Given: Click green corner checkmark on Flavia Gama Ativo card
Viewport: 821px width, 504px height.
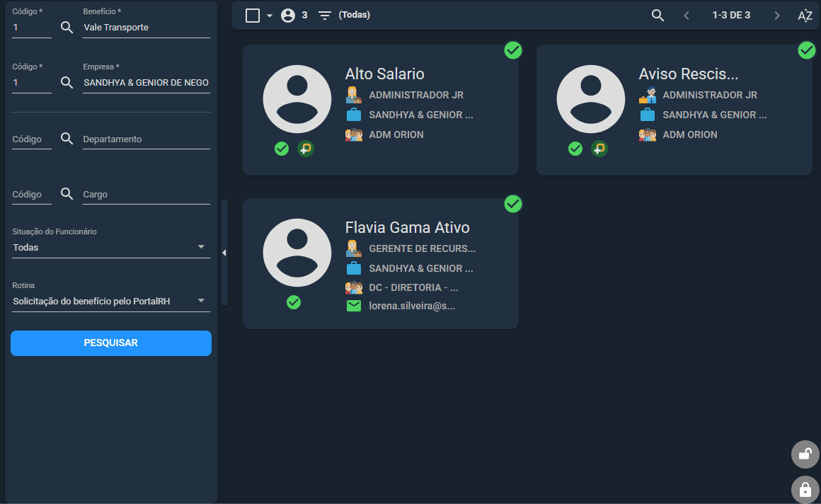Looking at the screenshot, I should [513, 204].
